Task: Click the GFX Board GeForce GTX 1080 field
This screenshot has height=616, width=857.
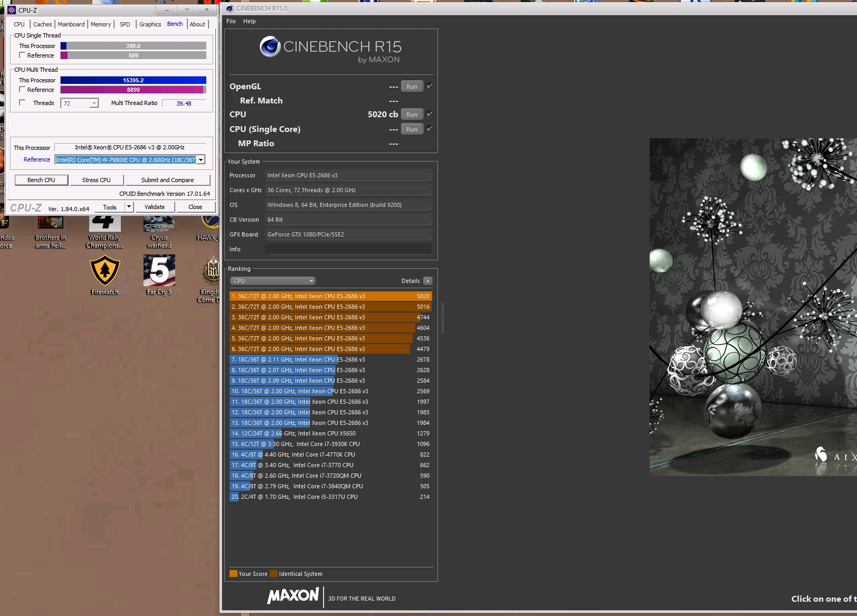Action: [x=348, y=234]
